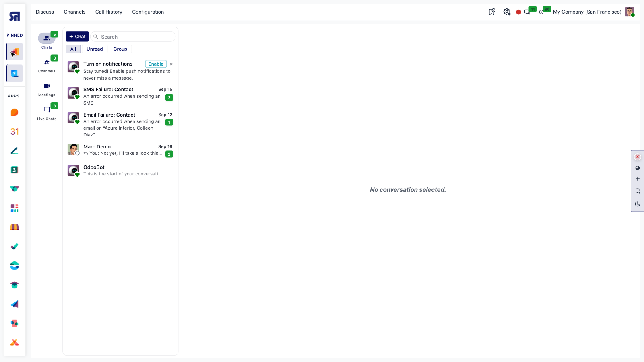Open the Chats section in the sidebar
The width and height of the screenshot is (644, 362).
point(47,41)
